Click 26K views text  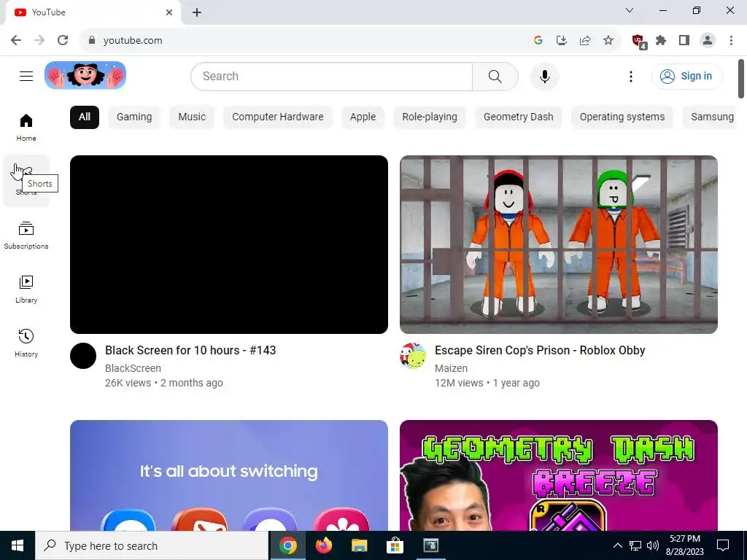(x=128, y=383)
